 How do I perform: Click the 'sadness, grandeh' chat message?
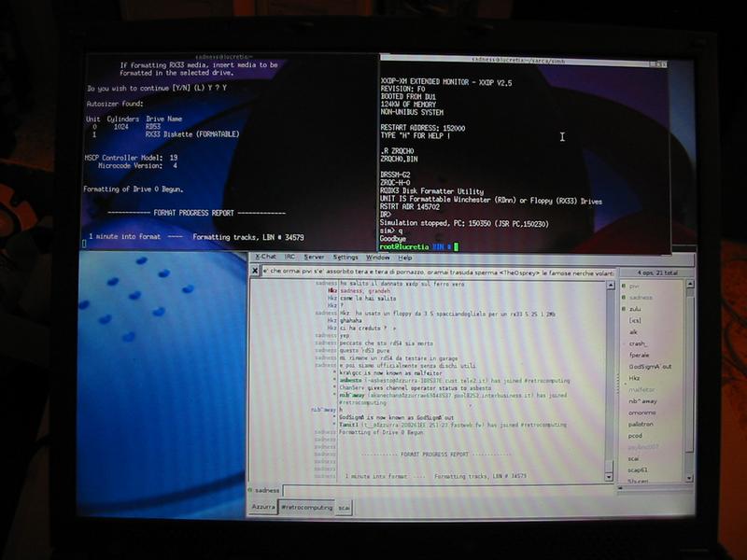coord(365,291)
